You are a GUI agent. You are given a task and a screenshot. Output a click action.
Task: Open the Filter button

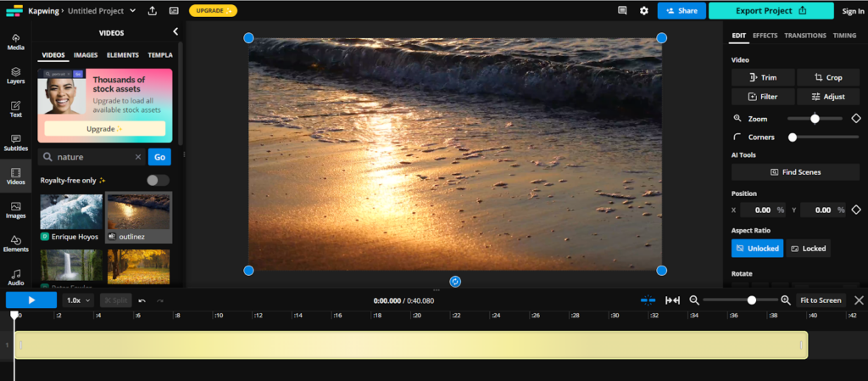point(763,97)
